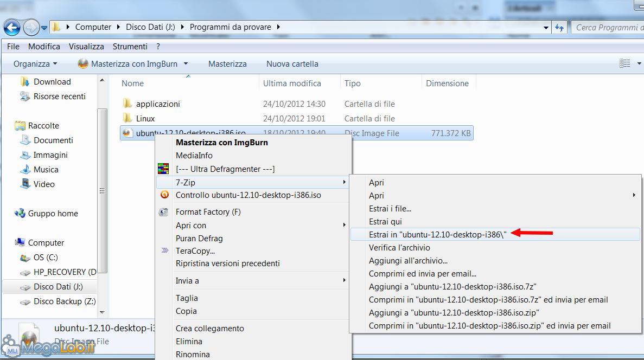Screen dimensions: 644x360
Task: Open the address bar history dropdown
Action: click(546, 28)
